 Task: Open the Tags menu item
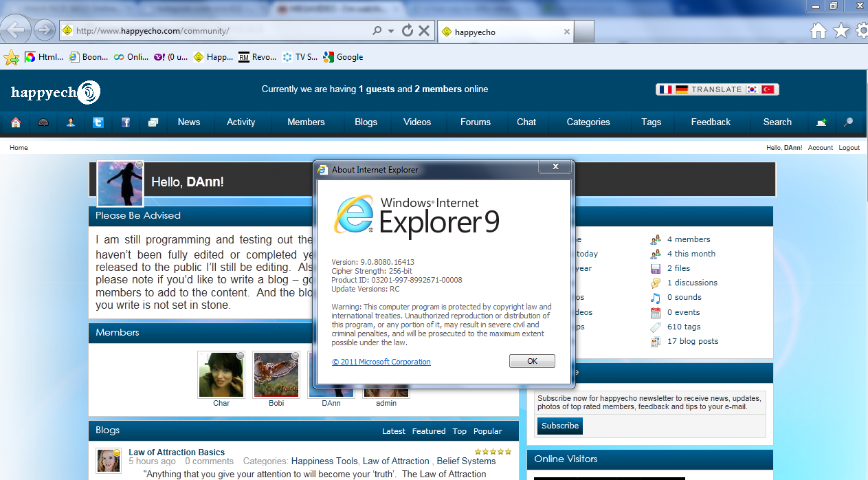point(651,122)
